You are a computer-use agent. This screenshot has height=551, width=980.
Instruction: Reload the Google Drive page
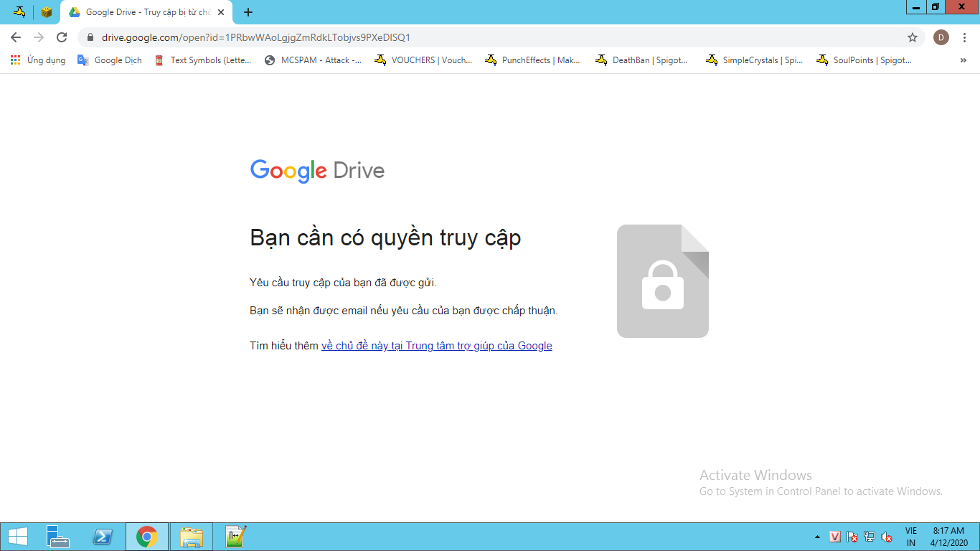click(62, 37)
